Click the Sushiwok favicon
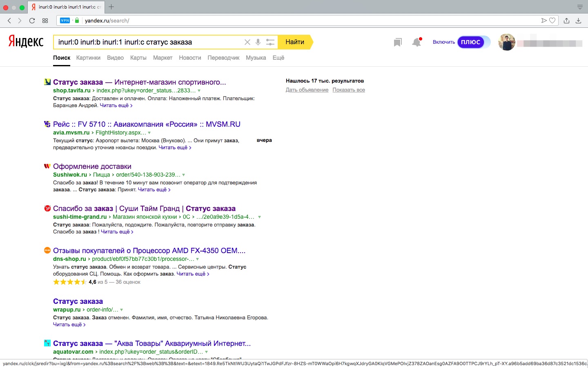This screenshot has width=588, height=368. click(x=47, y=166)
